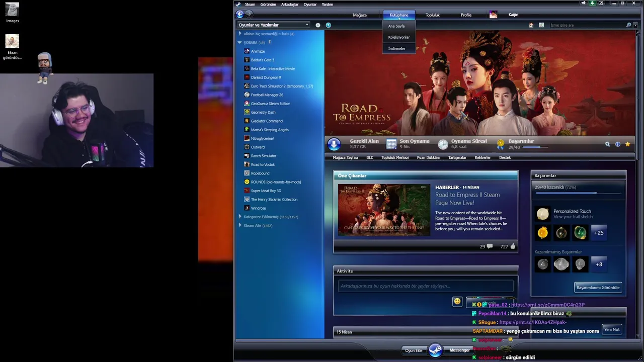This screenshot has height=362, width=644.
Task: Click the blue download arrow for Road to Empress
Action: [x=334, y=144]
